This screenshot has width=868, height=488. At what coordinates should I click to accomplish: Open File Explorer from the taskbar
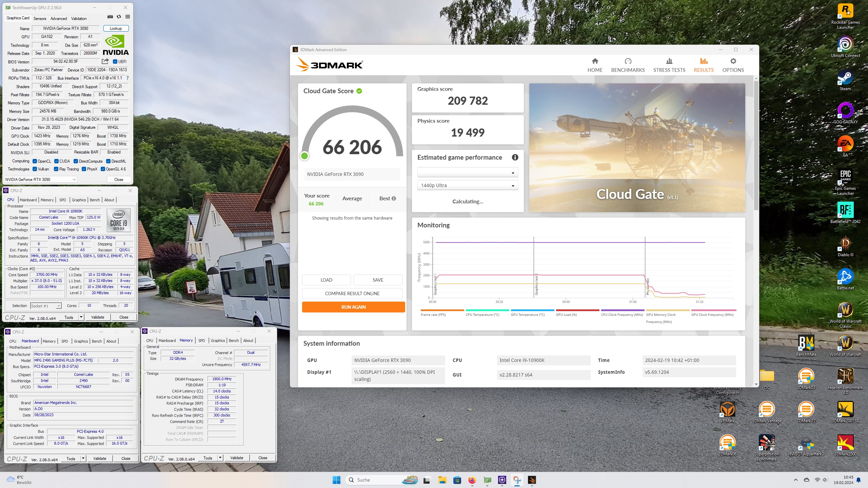(442, 480)
